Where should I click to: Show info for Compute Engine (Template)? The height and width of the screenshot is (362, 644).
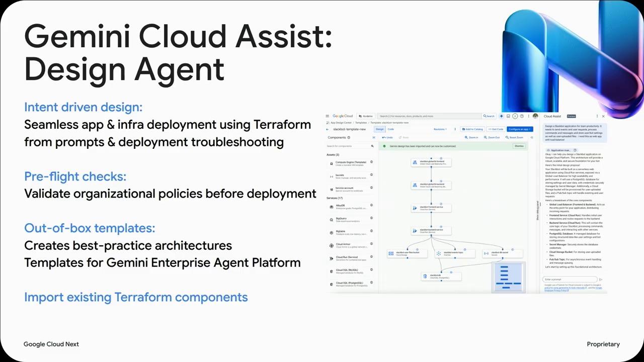[372, 162]
